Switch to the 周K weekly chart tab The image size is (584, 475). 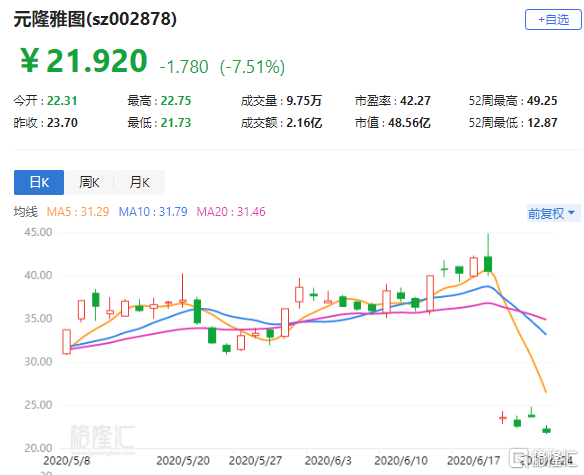tap(89, 183)
